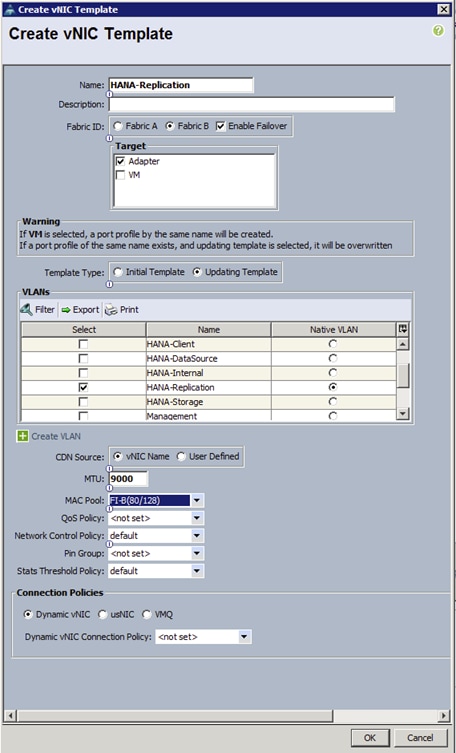
Task: Select native VLAN radio for HANA-Replication
Action: (x=333, y=387)
